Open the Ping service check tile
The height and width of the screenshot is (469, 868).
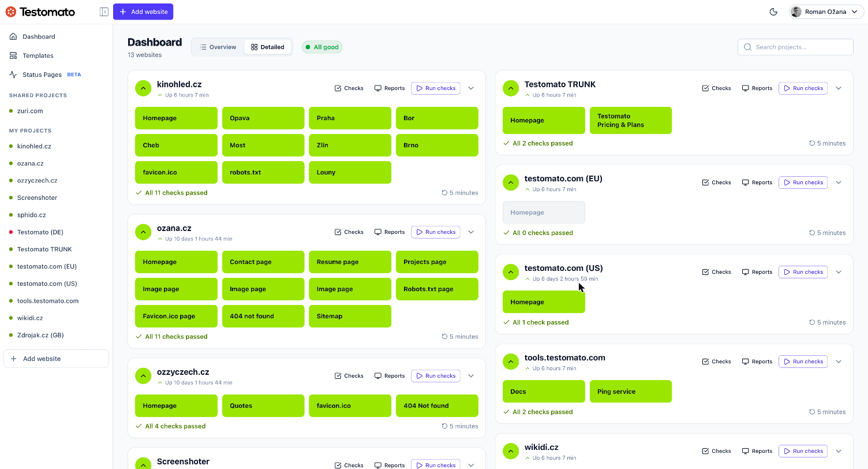tap(631, 391)
